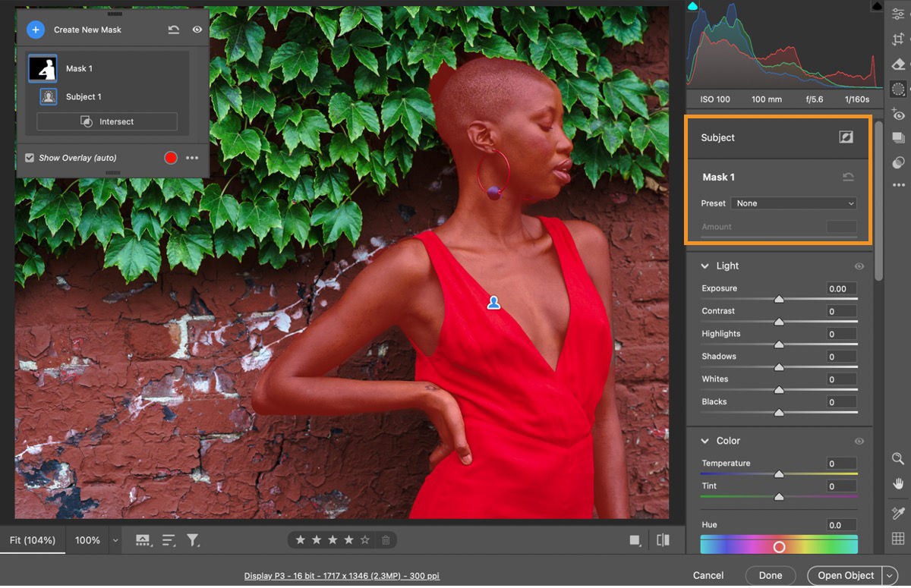Open the Healing tool
911x588 pixels.
point(898,64)
